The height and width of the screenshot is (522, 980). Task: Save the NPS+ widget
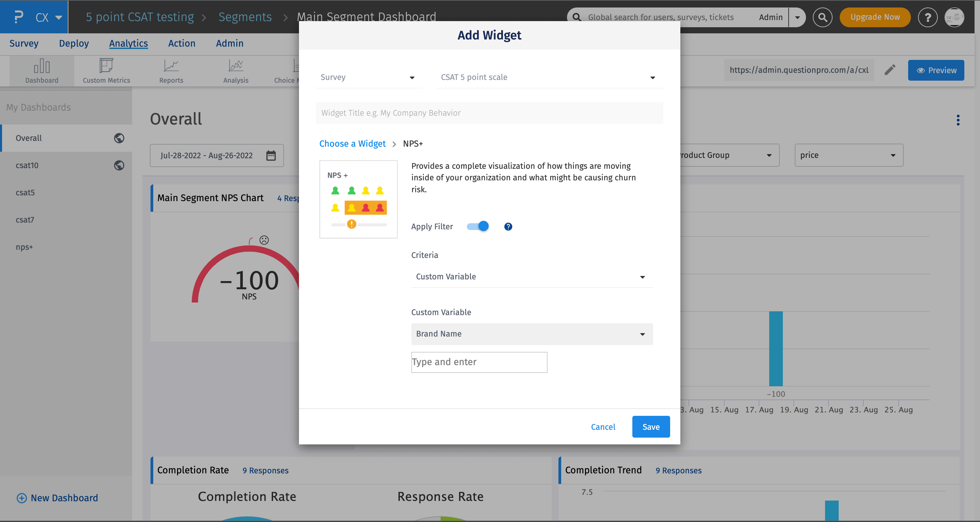tap(650, 427)
